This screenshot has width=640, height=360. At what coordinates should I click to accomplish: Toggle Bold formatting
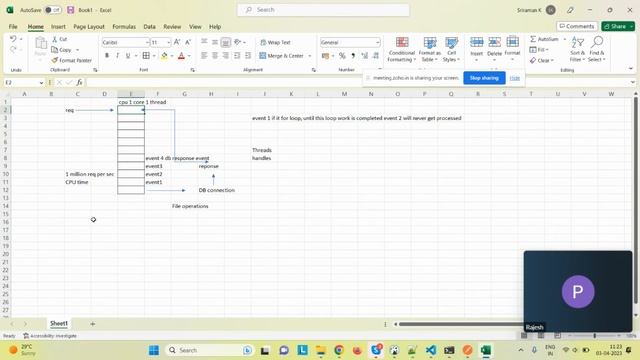coord(107,56)
